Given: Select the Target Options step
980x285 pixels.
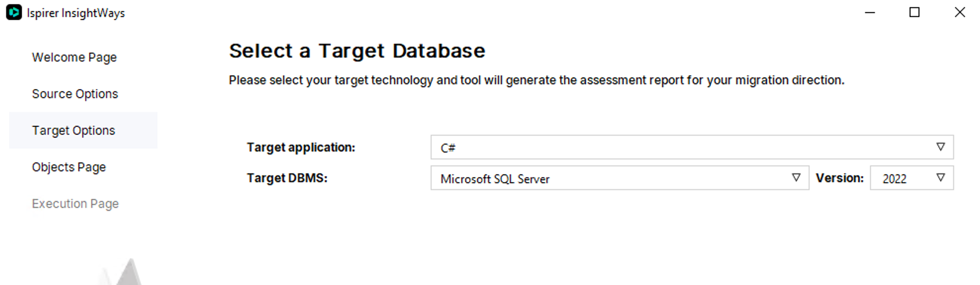Looking at the screenshot, I should 73,131.
